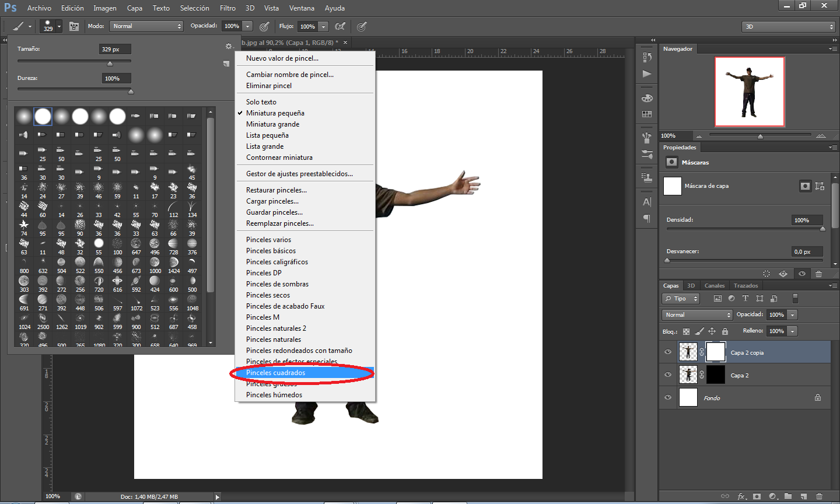Open the Paragraph panel icon

click(x=647, y=218)
